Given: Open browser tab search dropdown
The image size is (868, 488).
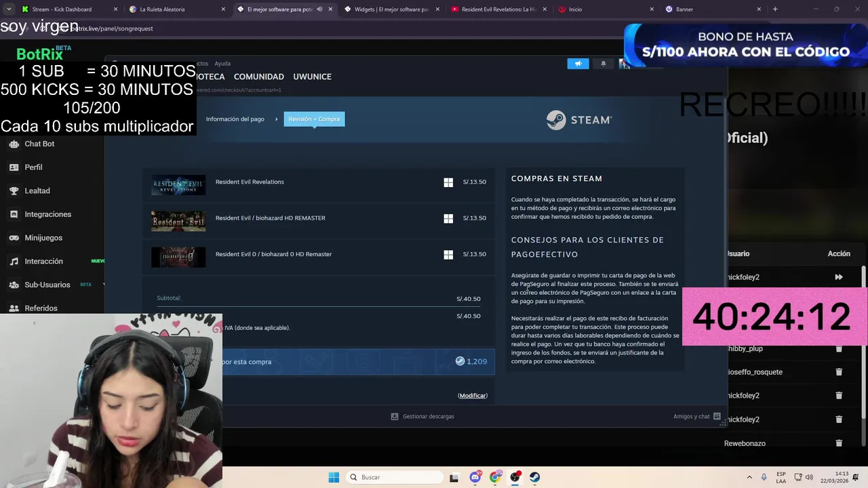Looking at the screenshot, I should click(x=9, y=9).
